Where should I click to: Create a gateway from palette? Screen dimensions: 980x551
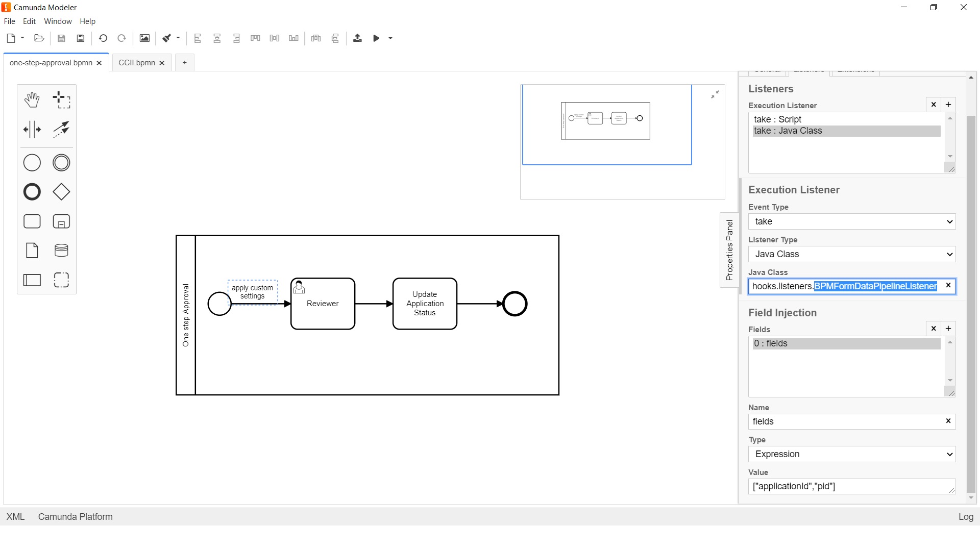[x=61, y=192]
